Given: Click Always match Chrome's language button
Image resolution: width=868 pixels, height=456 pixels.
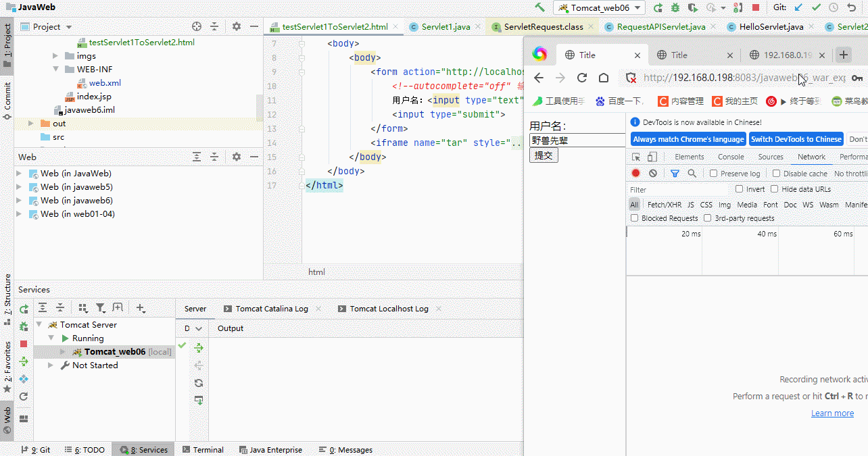Looking at the screenshot, I should coord(688,139).
